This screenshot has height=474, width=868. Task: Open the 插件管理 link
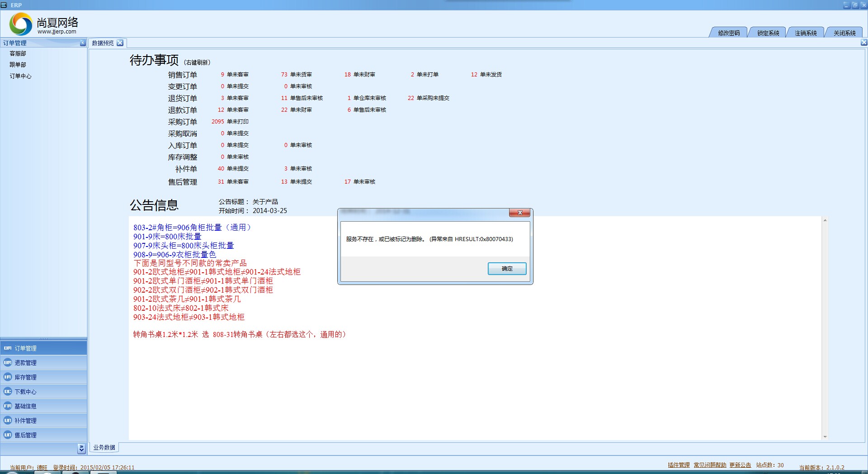coord(679,465)
